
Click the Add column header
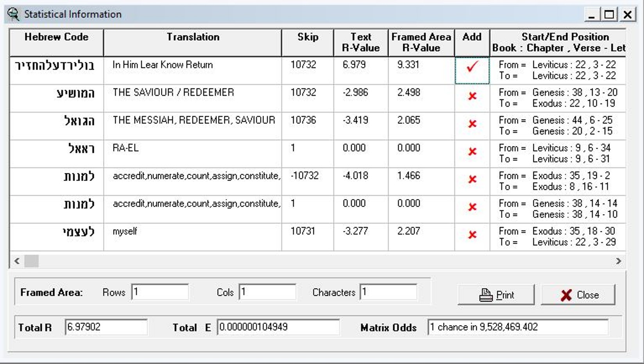(472, 43)
